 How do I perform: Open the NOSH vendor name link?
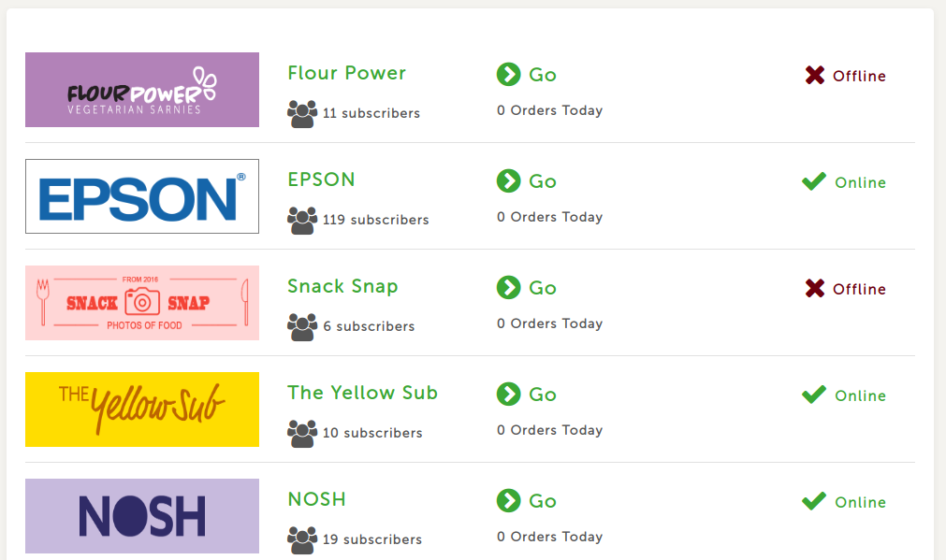317,499
